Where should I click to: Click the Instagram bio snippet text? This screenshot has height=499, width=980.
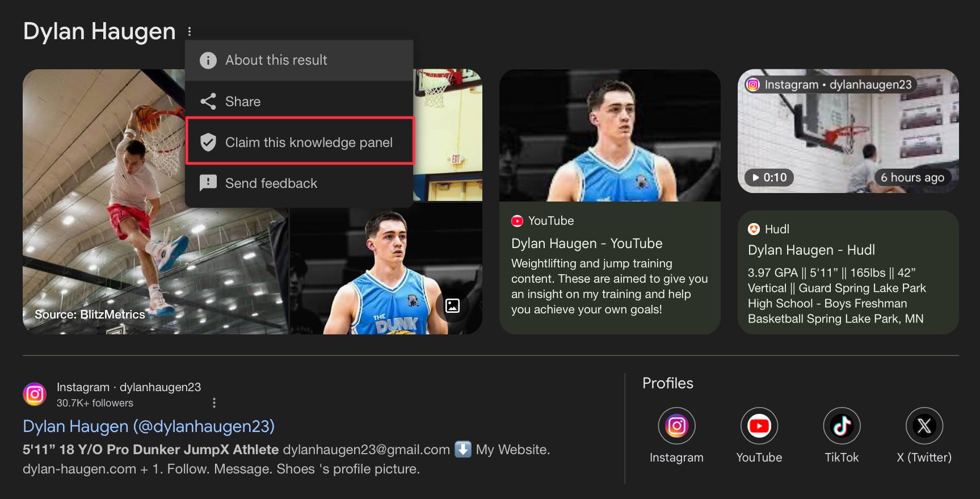[286, 459]
